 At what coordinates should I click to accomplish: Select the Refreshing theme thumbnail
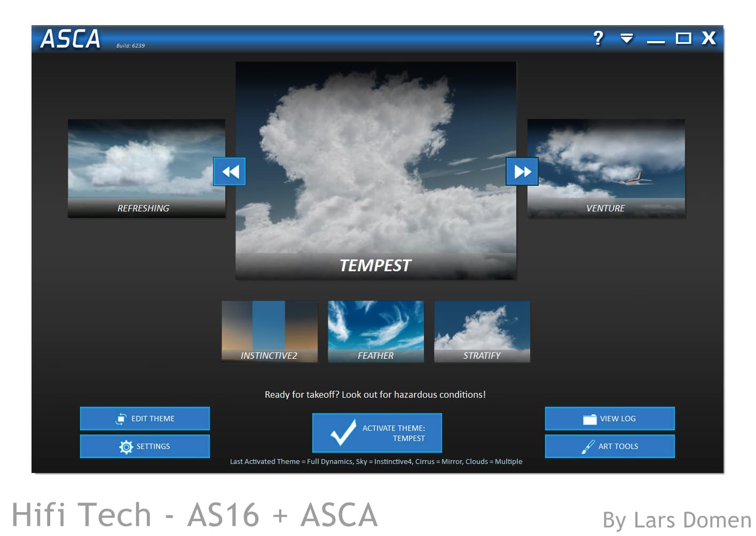(146, 168)
